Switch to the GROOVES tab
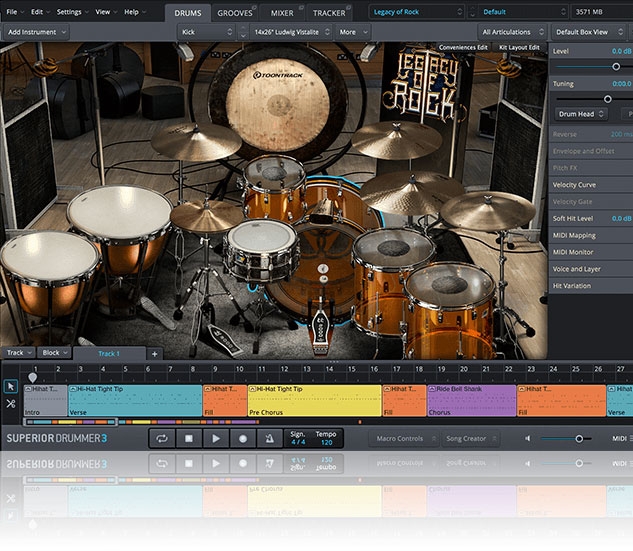633x551 pixels. 236,13
